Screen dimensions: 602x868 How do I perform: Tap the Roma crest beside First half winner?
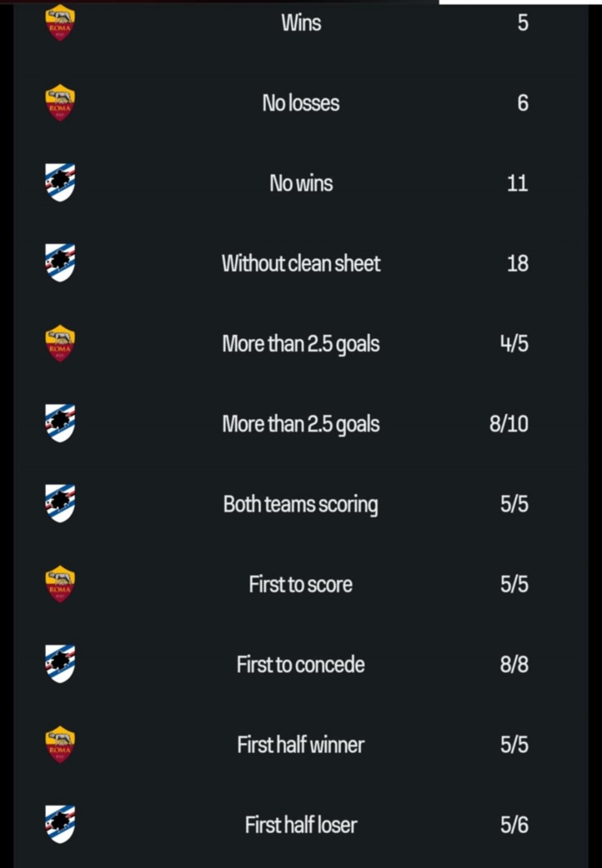point(60,744)
